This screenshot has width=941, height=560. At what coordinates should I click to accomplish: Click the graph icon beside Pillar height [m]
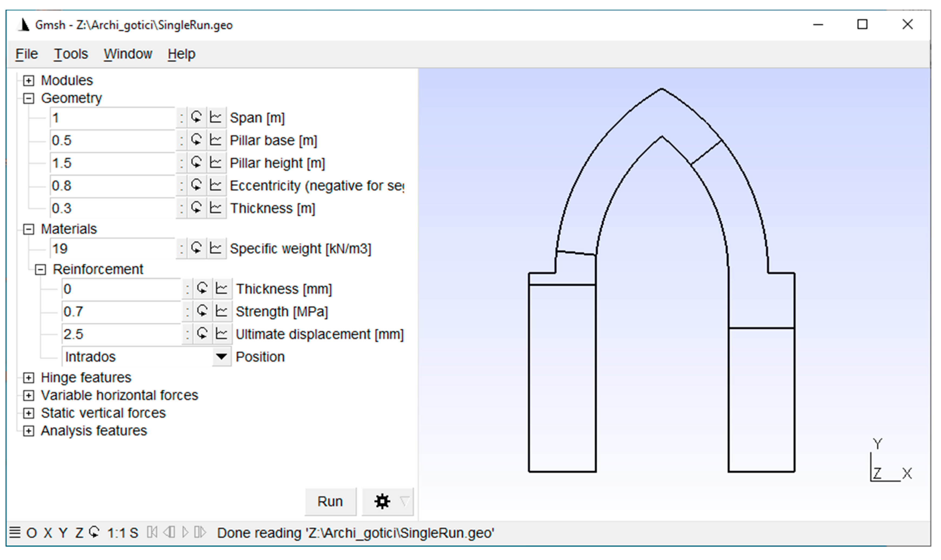point(216,163)
